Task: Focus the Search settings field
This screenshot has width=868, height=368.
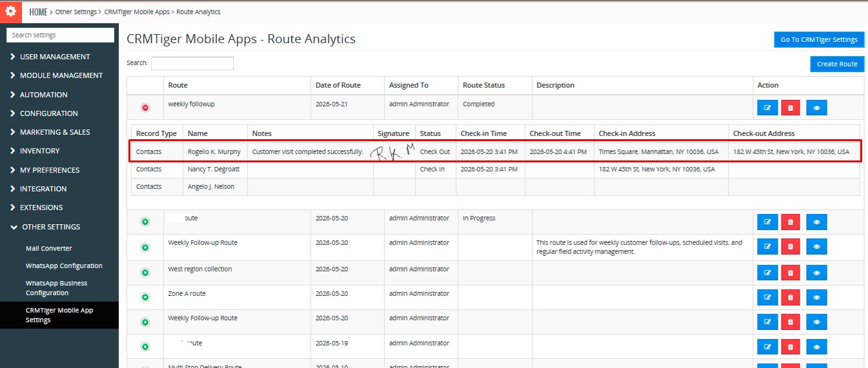Action: [x=61, y=35]
